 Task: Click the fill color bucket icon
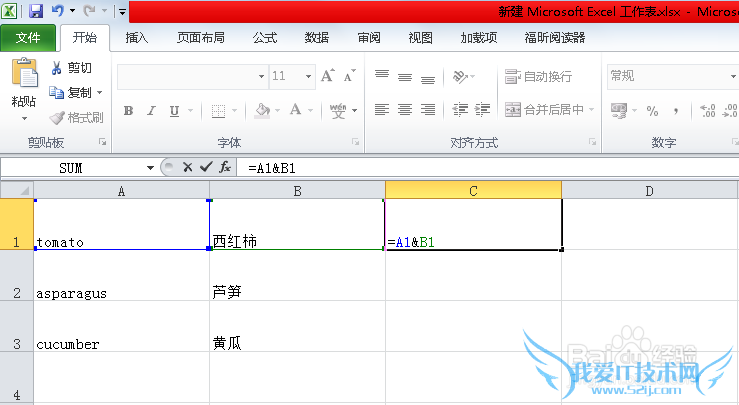coord(262,110)
